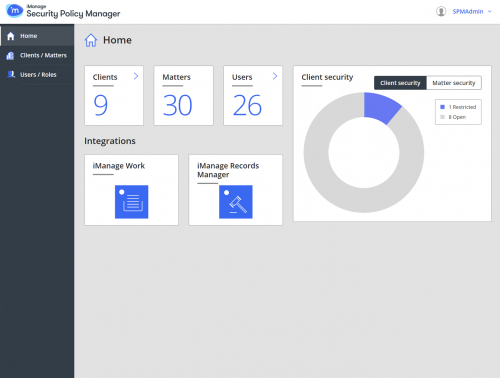
Task: Click the iManage logo icon
Action: [15, 11]
